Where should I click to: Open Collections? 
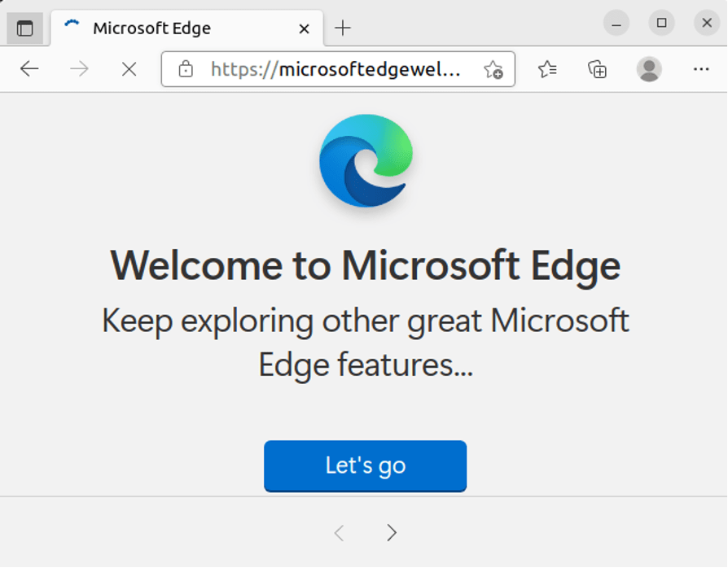[x=598, y=70]
